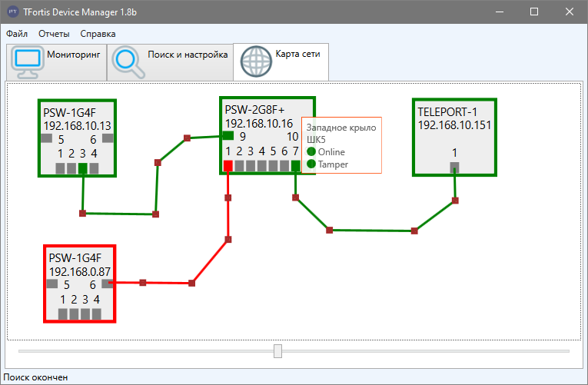Click the TFortis app icon in title bar
Viewport: 588px width, 385px height.
[13, 12]
